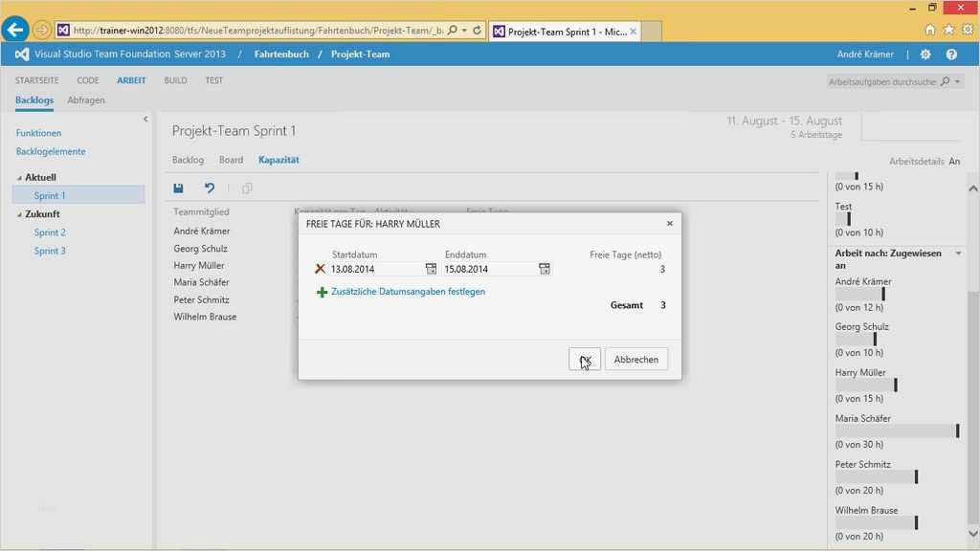This screenshot has width=980, height=551.
Task: Click the browser back arrow button
Action: coord(15,30)
